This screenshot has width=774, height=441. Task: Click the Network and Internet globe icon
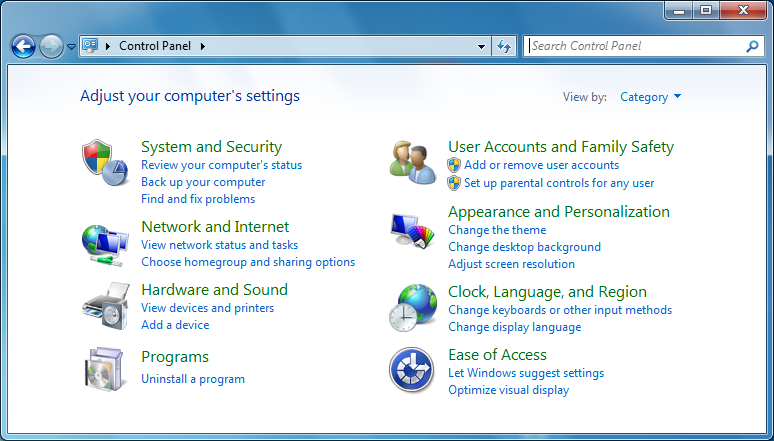pos(105,243)
